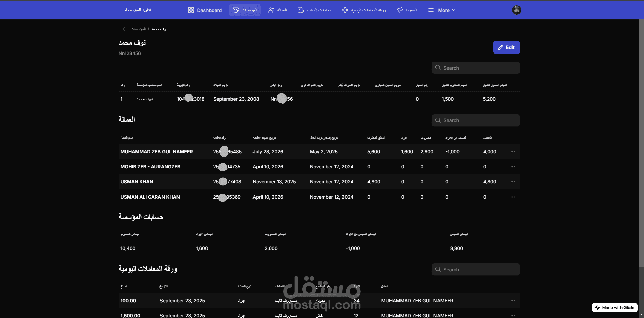Follow the المؤسسات breadcrumb link

138,29
